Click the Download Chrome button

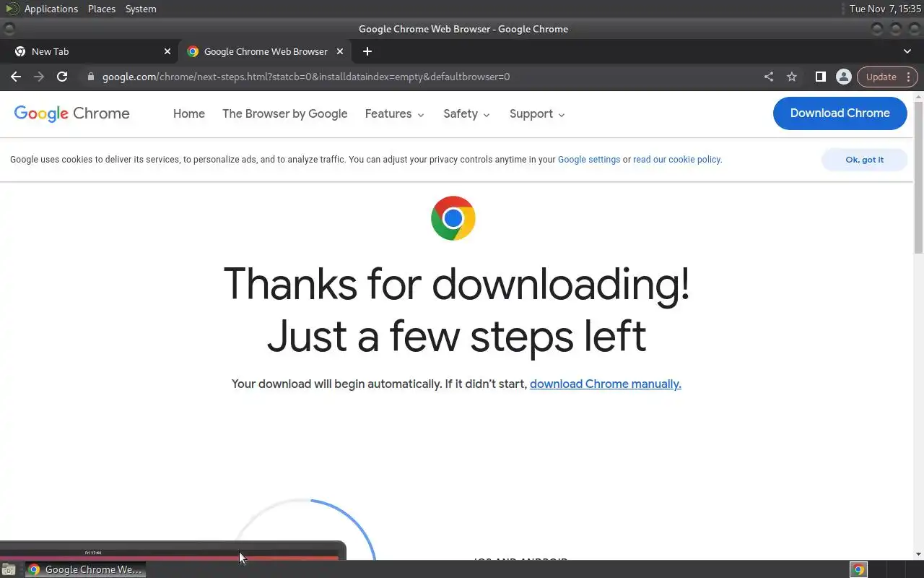point(840,113)
